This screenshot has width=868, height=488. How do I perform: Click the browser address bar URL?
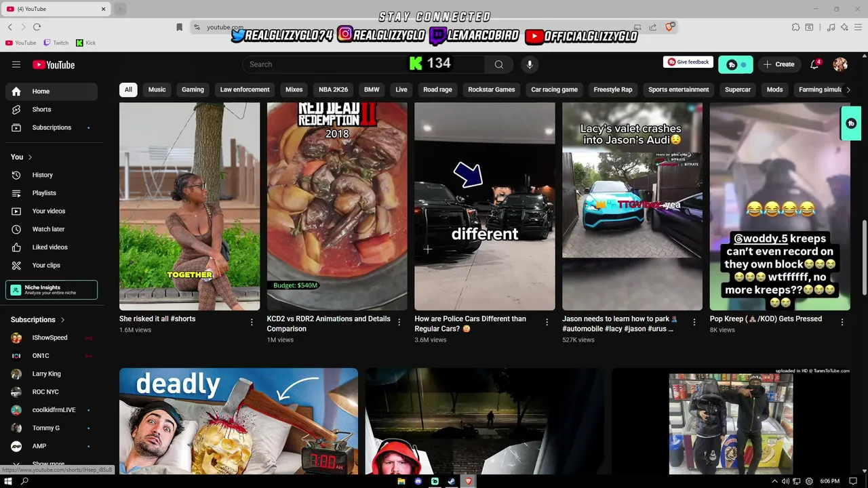click(x=224, y=27)
